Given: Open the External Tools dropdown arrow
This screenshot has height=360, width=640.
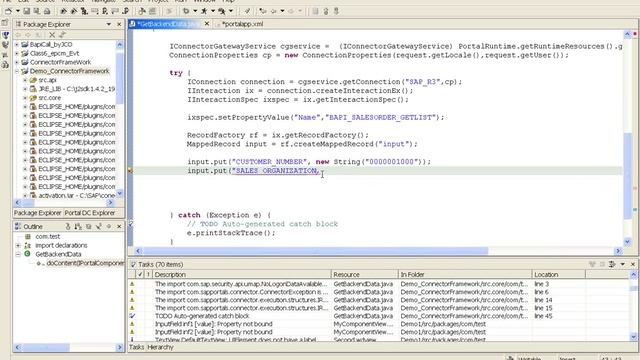Looking at the screenshot, I should click(231, 11).
